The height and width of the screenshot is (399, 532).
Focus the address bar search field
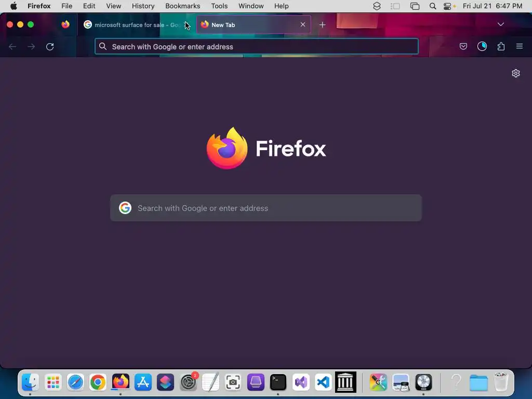pos(257,46)
